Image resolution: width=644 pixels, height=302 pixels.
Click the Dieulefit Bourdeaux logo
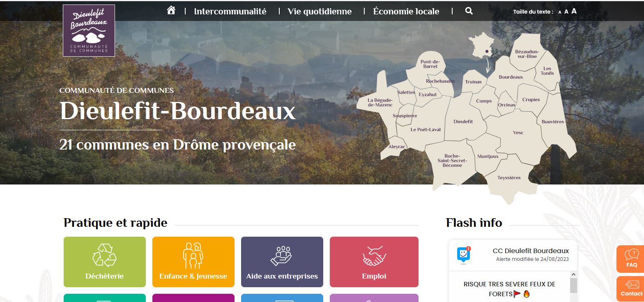point(89,30)
